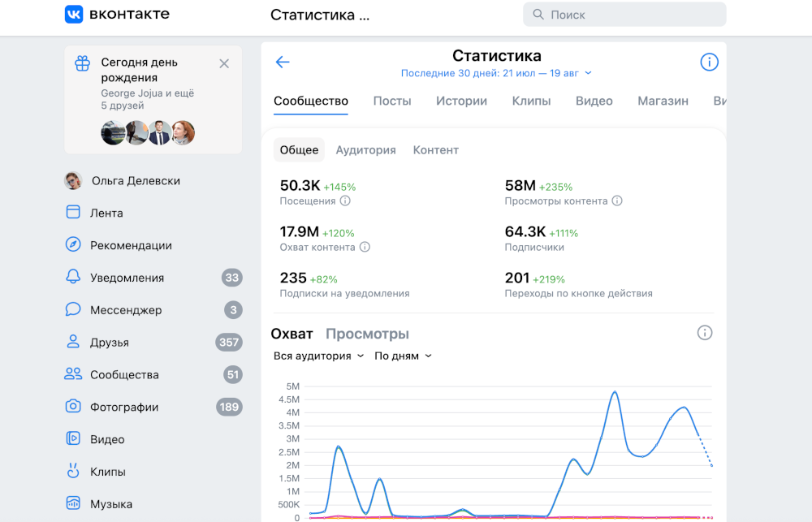Show the info tooltip beside Посещения
The width and height of the screenshot is (812, 522).
tap(345, 201)
